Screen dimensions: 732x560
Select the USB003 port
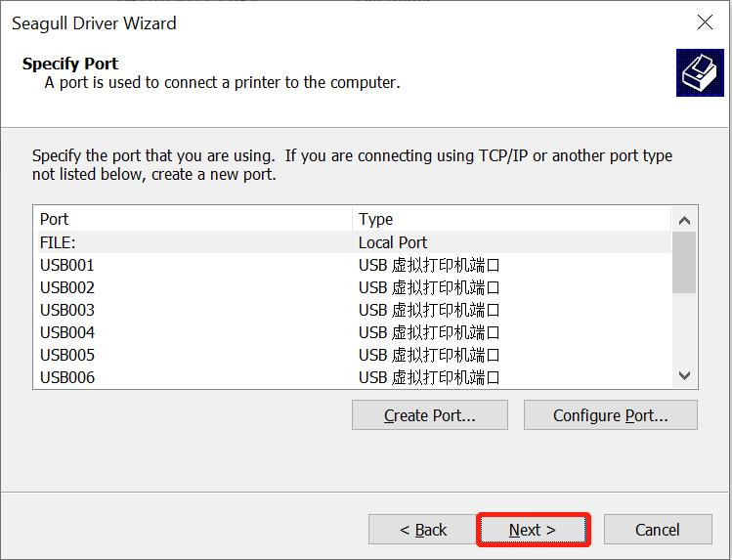pyautogui.click(x=355, y=310)
